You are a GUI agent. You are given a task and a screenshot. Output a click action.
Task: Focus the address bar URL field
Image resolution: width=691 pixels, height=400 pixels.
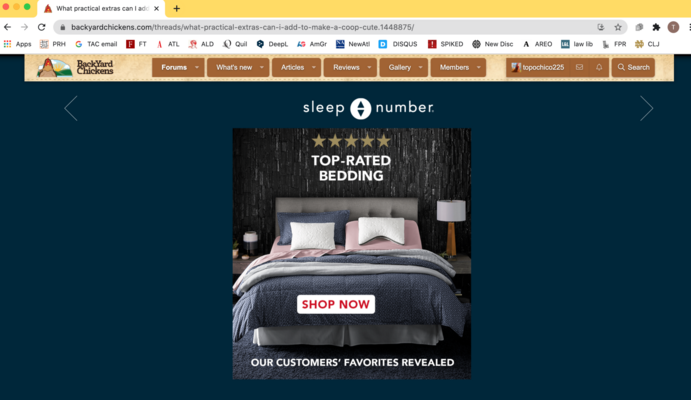(x=326, y=27)
